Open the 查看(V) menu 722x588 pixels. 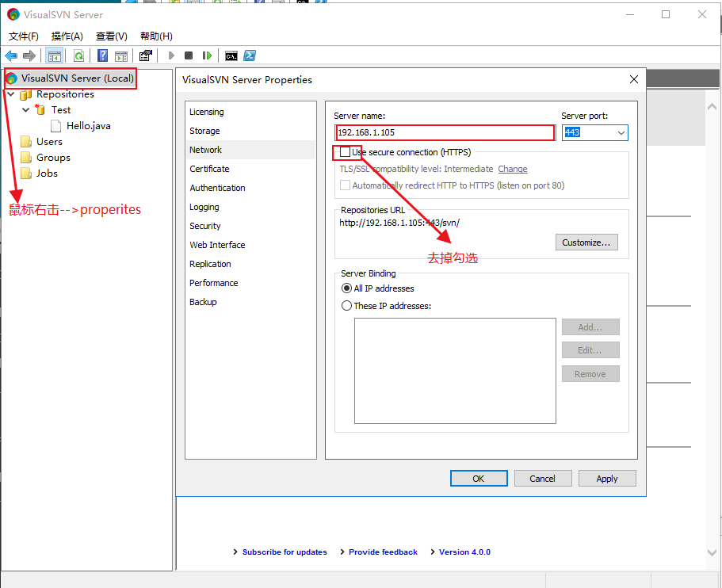tap(111, 36)
